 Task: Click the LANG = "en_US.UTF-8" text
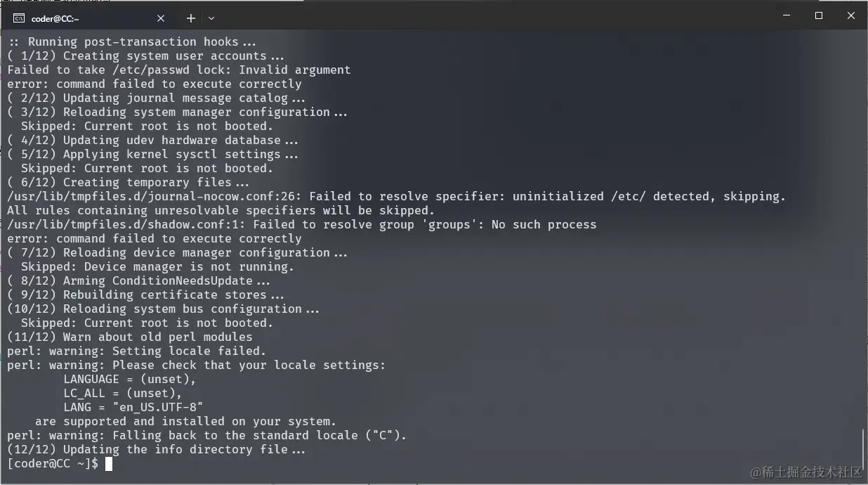click(x=133, y=408)
